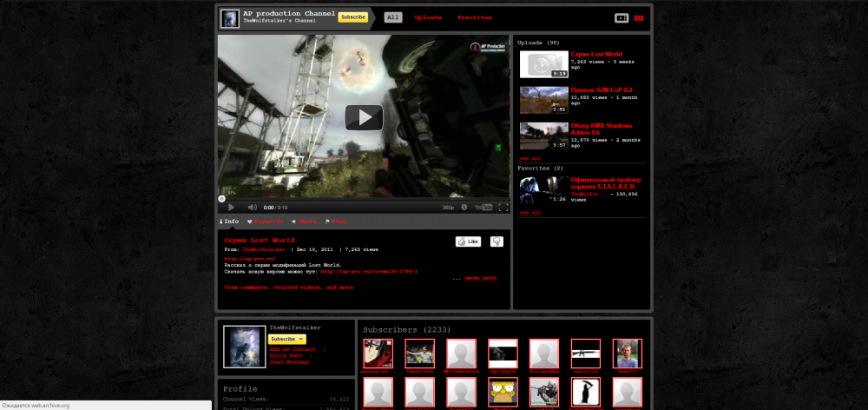
Task: Open the 'Серия Lost World' thumbnail in Uploads
Action: 543,64
